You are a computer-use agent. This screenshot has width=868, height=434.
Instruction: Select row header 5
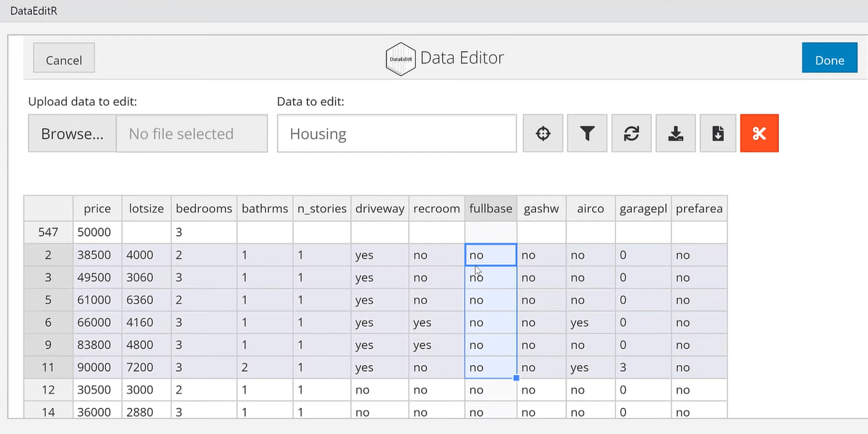(x=48, y=300)
